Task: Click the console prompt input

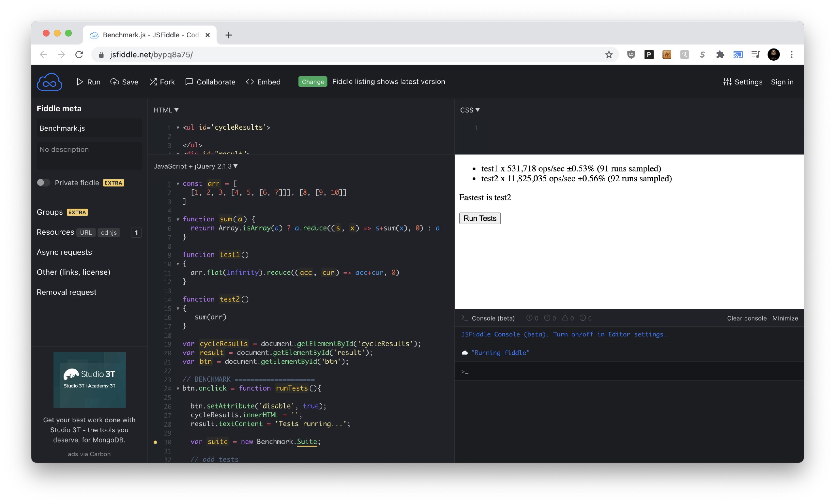Action: pyautogui.click(x=629, y=372)
